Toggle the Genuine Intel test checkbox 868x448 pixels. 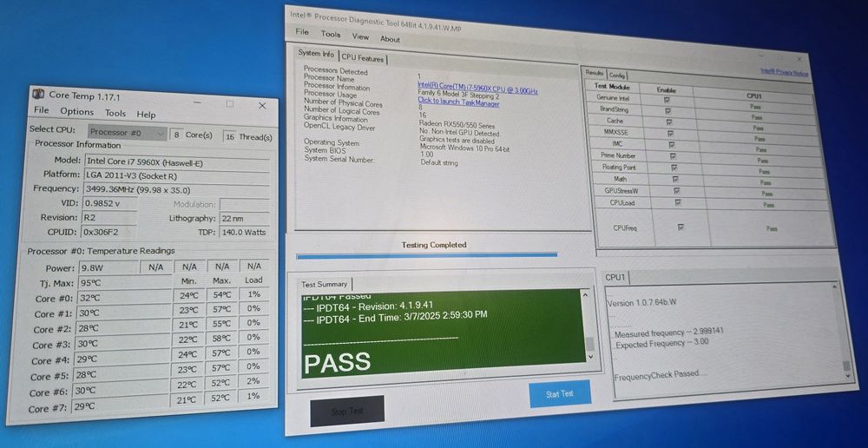point(667,100)
